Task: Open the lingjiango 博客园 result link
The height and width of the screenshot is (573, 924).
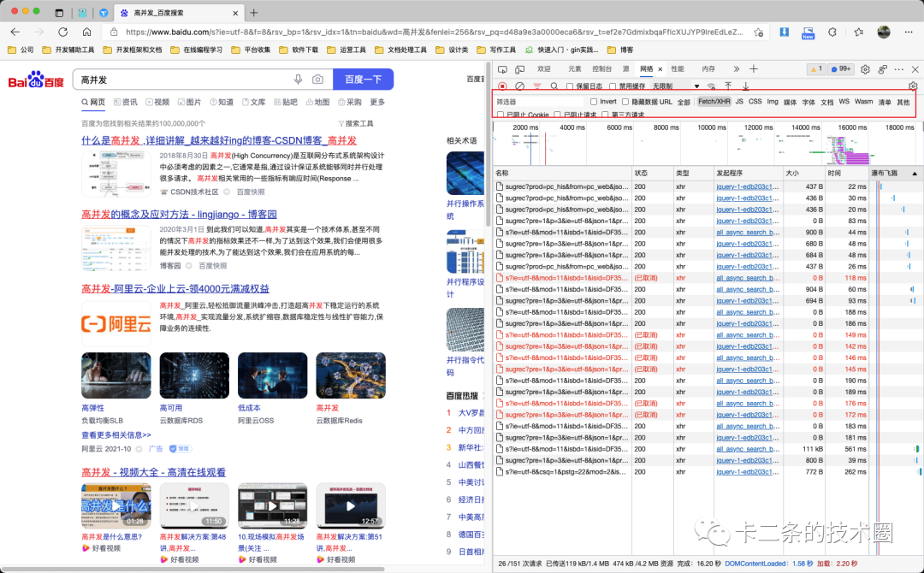Action: click(x=179, y=215)
